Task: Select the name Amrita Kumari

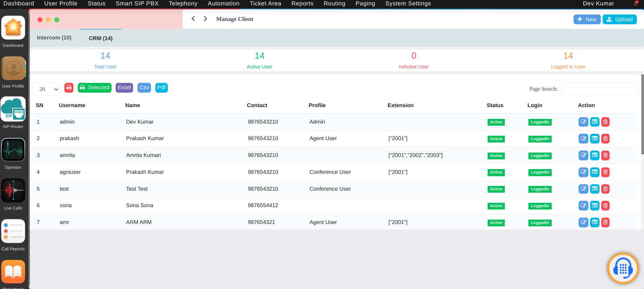Action: (x=144, y=155)
